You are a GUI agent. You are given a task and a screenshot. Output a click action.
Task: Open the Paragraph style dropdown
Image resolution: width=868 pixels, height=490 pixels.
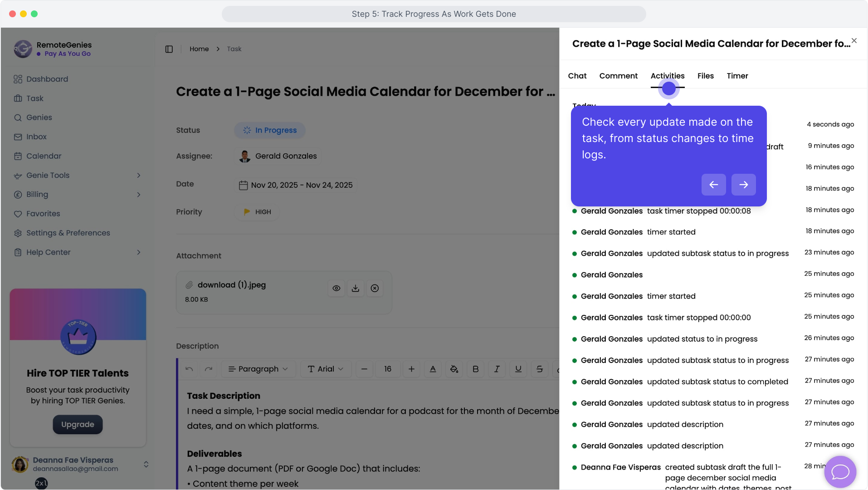pos(258,369)
